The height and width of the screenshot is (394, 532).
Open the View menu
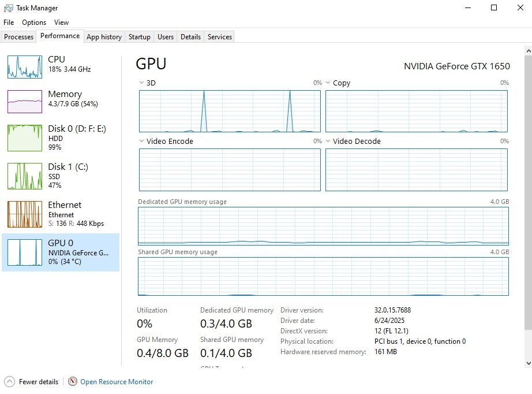(61, 23)
